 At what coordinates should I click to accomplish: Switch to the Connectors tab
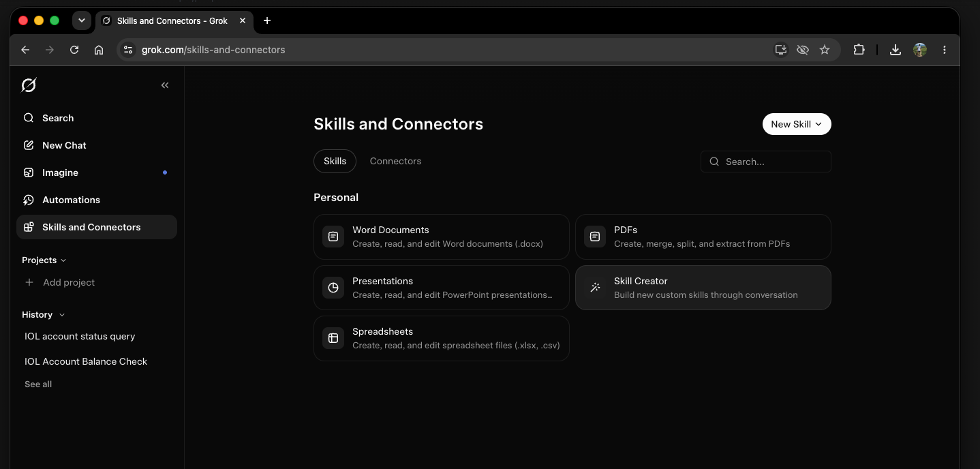coord(395,161)
